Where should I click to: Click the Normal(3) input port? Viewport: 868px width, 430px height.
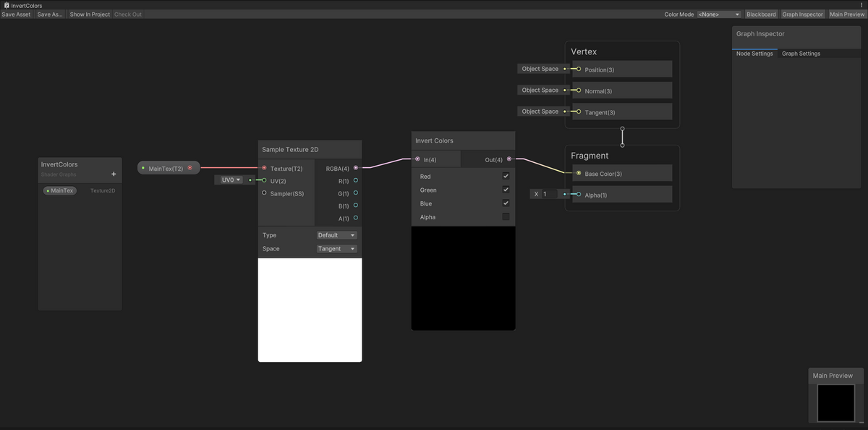[579, 90]
